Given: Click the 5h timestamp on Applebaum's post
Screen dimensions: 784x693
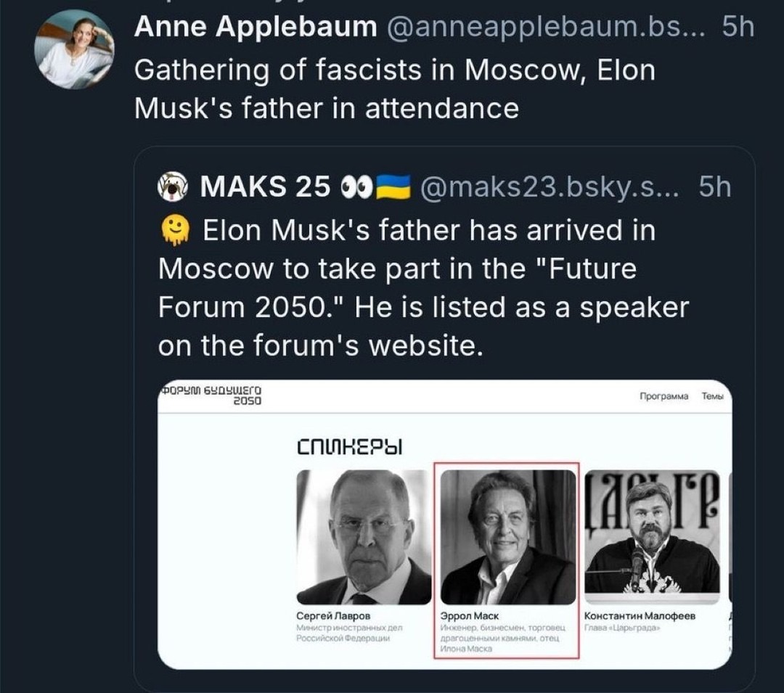Looking at the screenshot, I should (738, 27).
